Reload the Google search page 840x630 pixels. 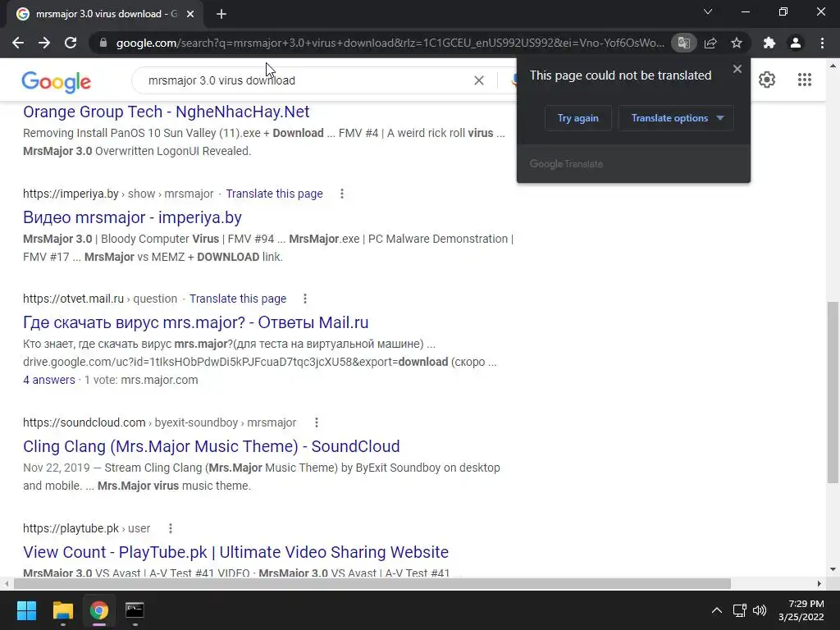tap(71, 43)
